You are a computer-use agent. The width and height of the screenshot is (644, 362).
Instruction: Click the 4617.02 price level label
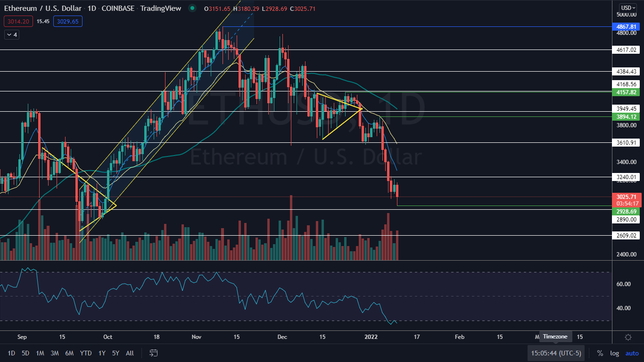click(627, 49)
